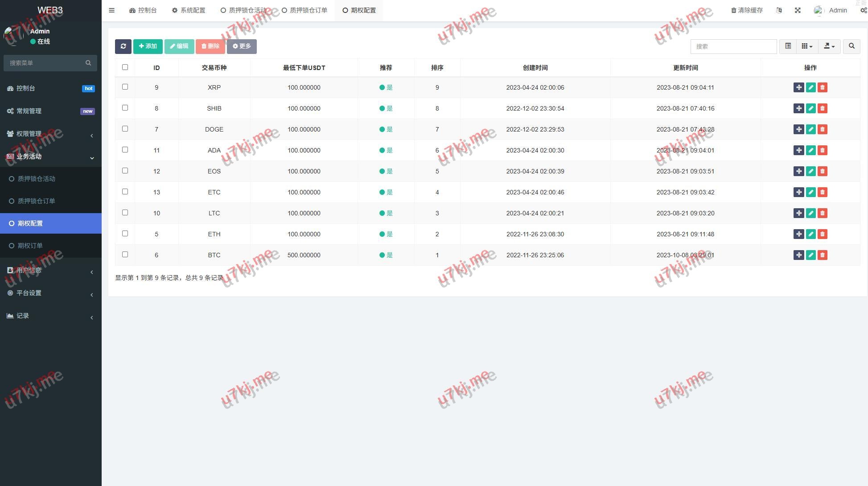Enter fullscreen with the expand icon

(x=798, y=10)
